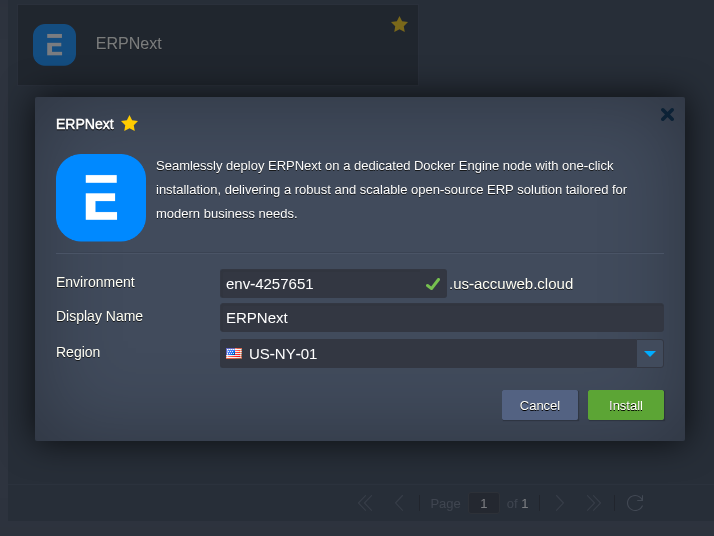
Task: Click the Install button
Action: (x=626, y=405)
